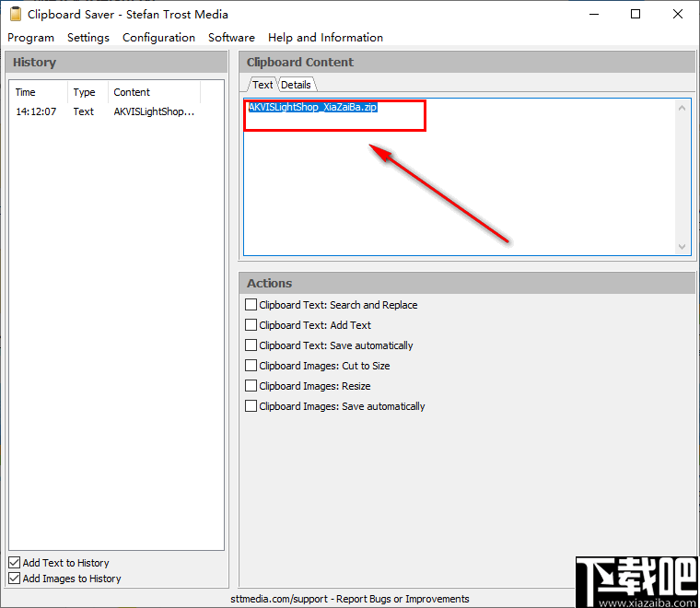700x608 pixels.
Task: Switch to the Text tab
Action: click(x=262, y=85)
